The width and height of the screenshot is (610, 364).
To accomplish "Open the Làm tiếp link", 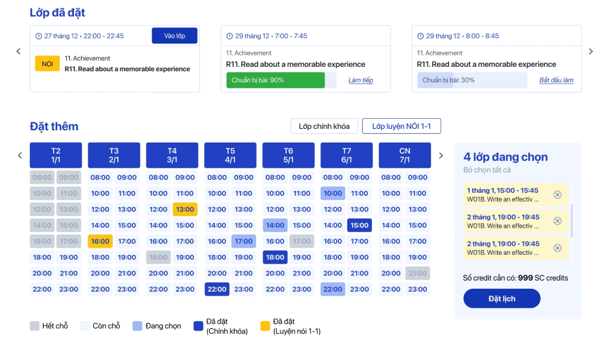I will pos(361,81).
